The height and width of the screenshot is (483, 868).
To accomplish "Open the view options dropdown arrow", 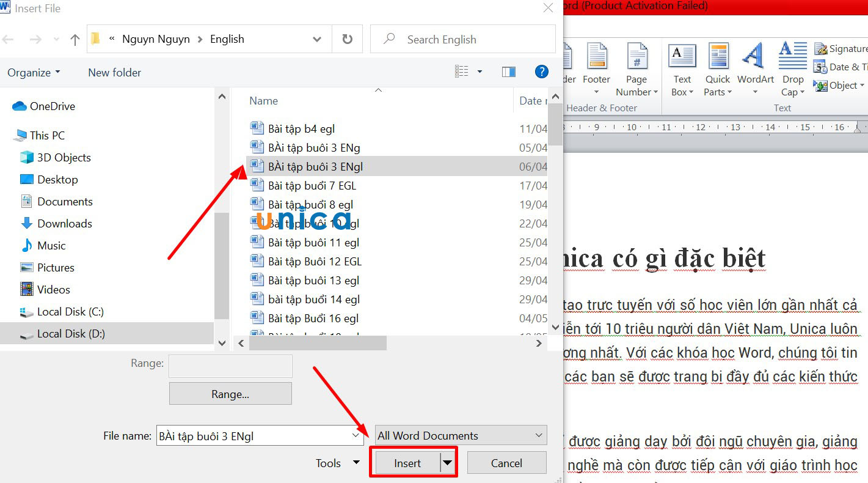I will [480, 72].
